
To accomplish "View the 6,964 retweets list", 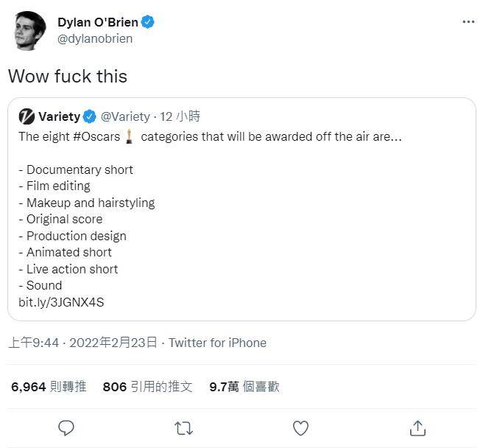I will 49,386.
